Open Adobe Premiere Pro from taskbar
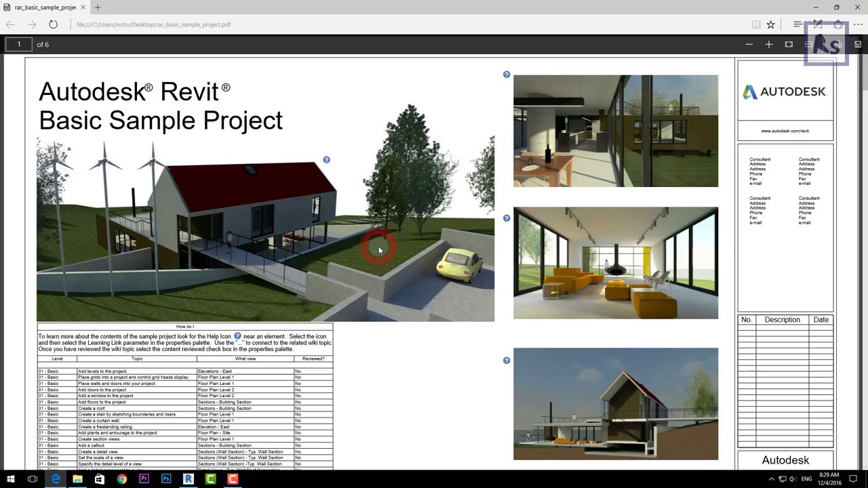 144,479
